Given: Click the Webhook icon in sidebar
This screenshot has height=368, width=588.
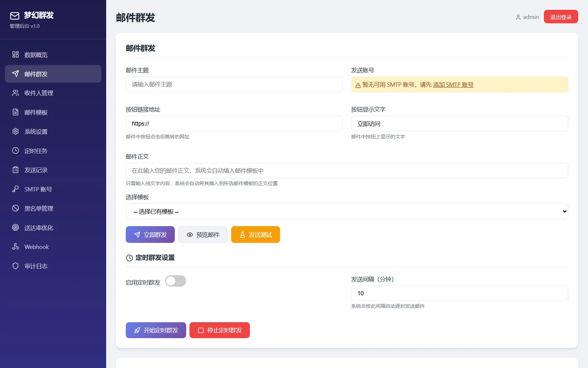Looking at the screenshot, I should click(15, 247).
